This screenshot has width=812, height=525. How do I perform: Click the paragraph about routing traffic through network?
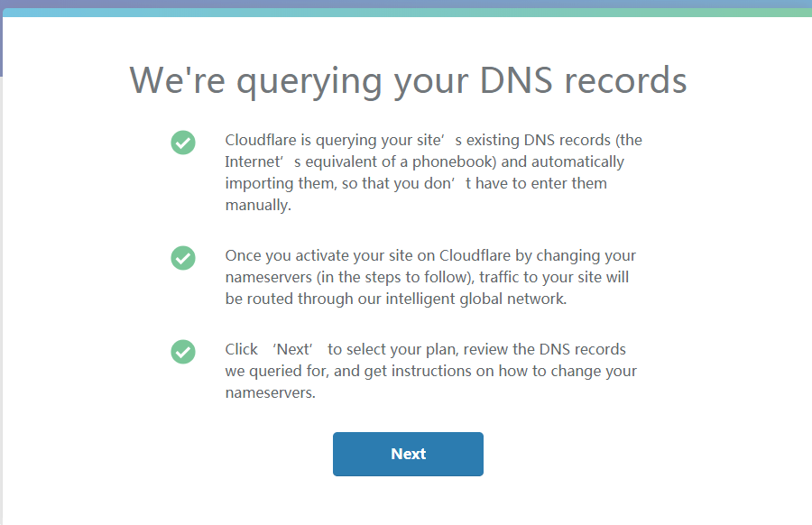coord(430,277)
